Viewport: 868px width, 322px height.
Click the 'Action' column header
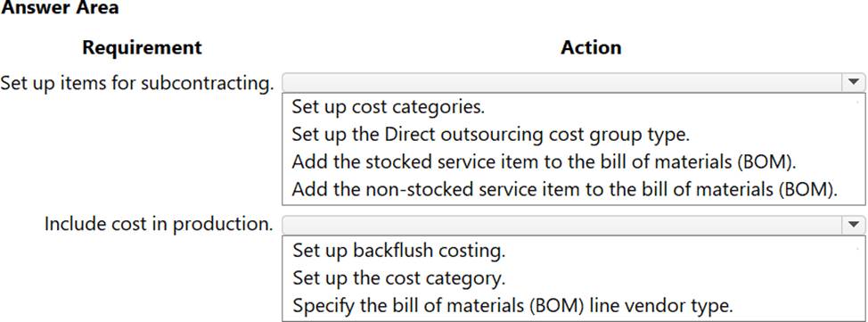coord(591,47)
